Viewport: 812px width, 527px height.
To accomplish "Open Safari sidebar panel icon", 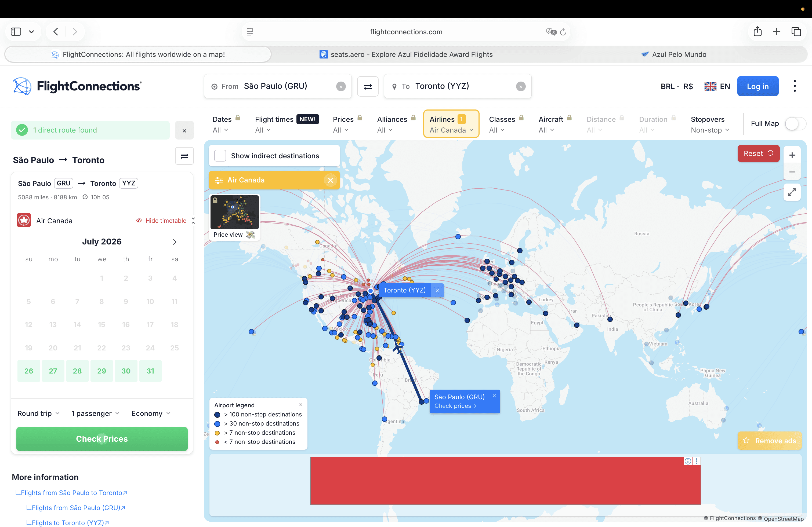I will (x=16, y=32).
